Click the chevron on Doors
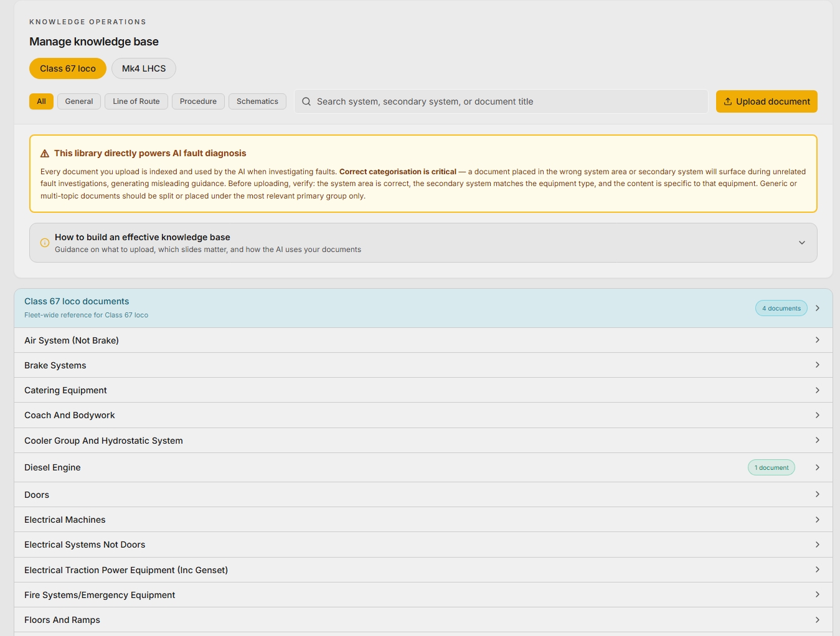The height and width of the screenshot is (636, 840). (818, 494)
